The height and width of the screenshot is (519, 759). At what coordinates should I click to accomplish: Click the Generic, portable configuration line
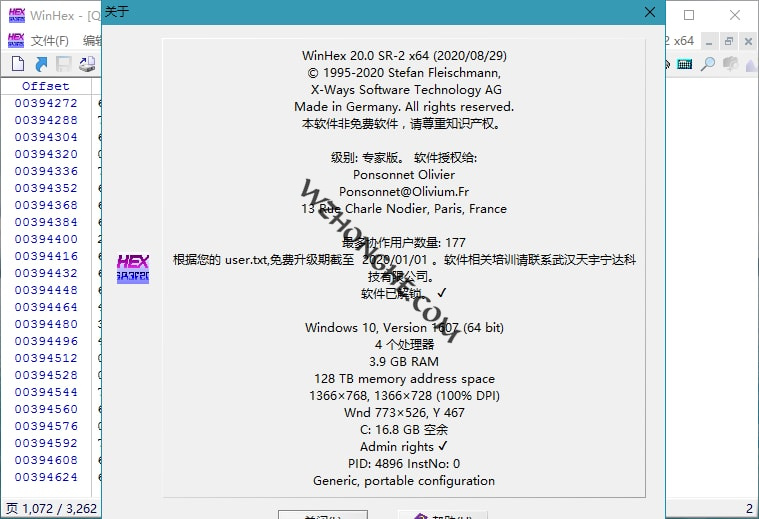pos(404,481)
